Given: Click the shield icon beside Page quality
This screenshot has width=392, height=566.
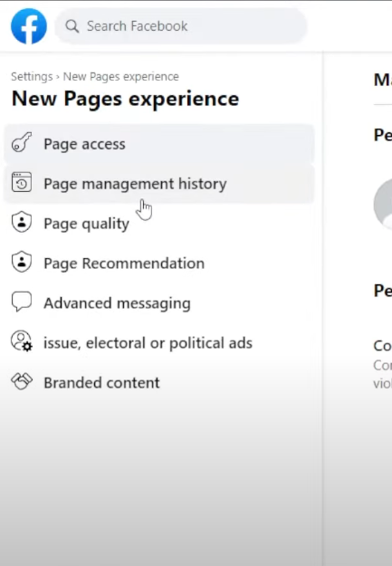Looking at the screenshot, I should [x=22, y=222].
